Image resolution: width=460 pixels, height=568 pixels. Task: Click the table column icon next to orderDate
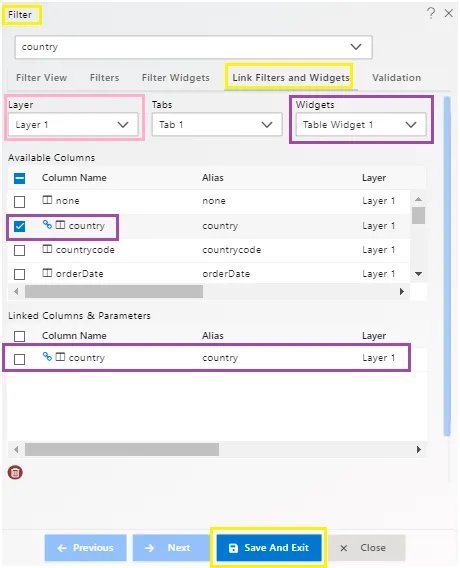coord(47,273)
